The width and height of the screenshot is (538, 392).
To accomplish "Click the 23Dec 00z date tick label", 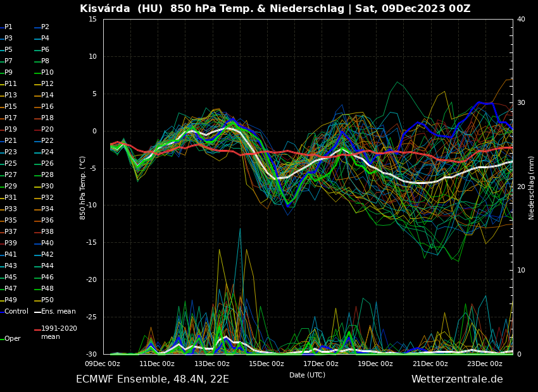I will click(485, 364).
